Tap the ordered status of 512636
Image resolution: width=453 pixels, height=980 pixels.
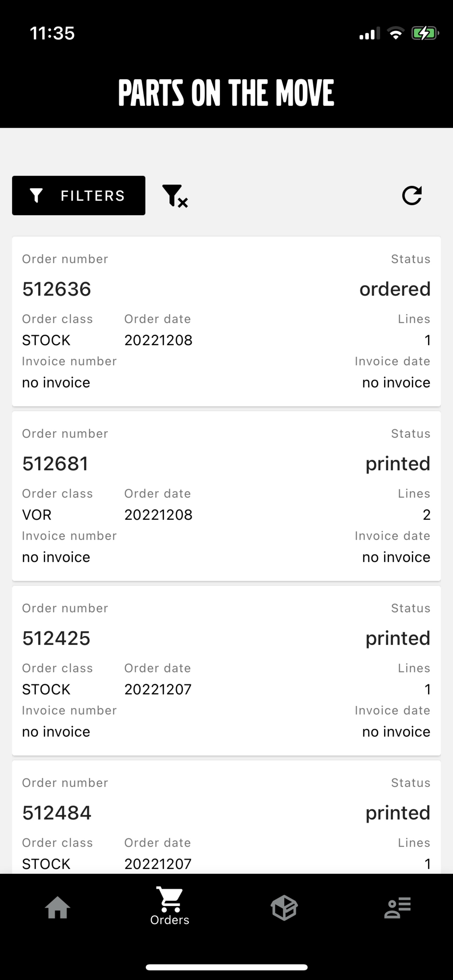[395, 289]
